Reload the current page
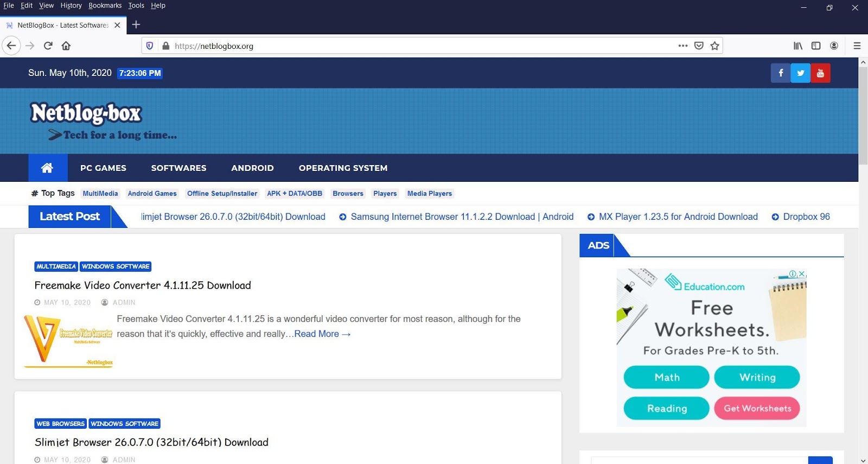The width and height of the screenshot is (868, 464). 48,46
